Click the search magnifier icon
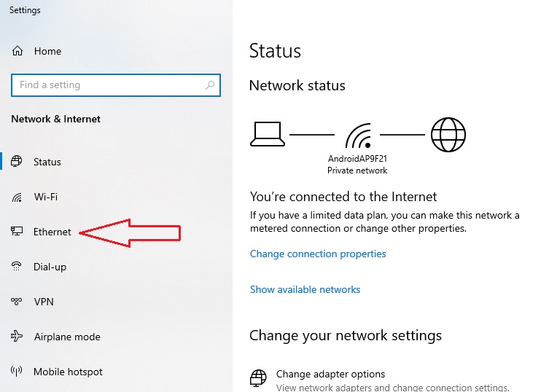Screen dimensions: 549x392 coord(210,85)
